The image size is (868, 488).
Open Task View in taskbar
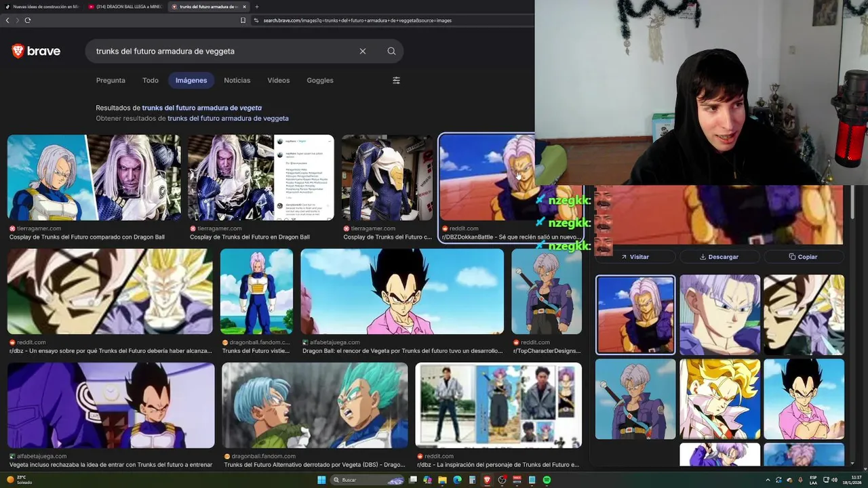pos(412,480)
